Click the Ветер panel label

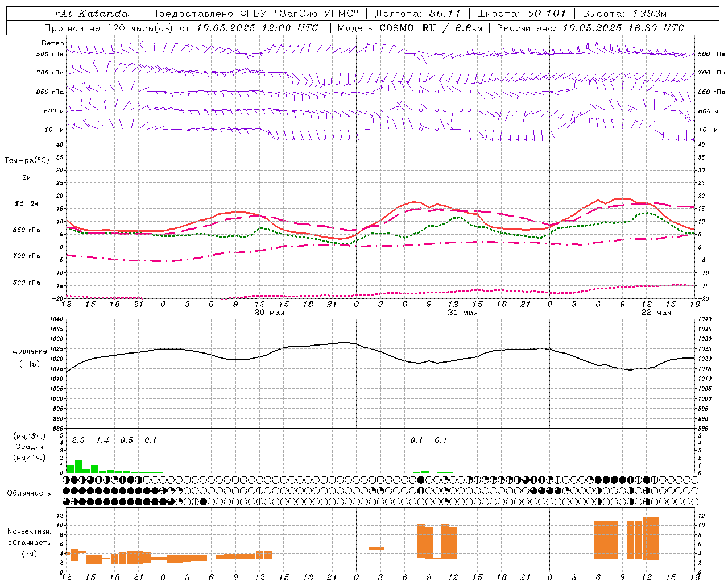tap(52, 43)
